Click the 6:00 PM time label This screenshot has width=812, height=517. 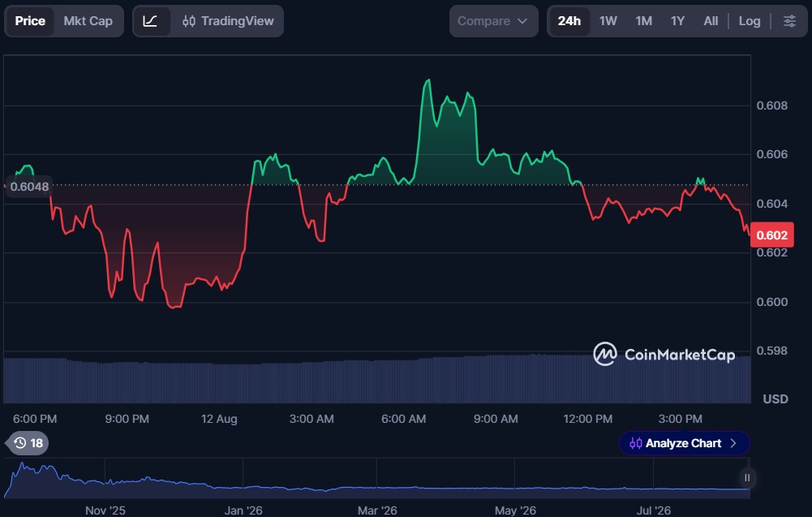[x=35, y=419]
